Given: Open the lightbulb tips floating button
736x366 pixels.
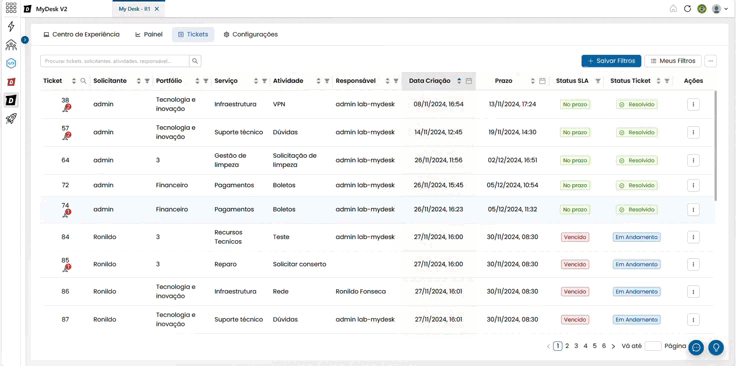Looking at the screenshot, I should (x=716, y=347).
